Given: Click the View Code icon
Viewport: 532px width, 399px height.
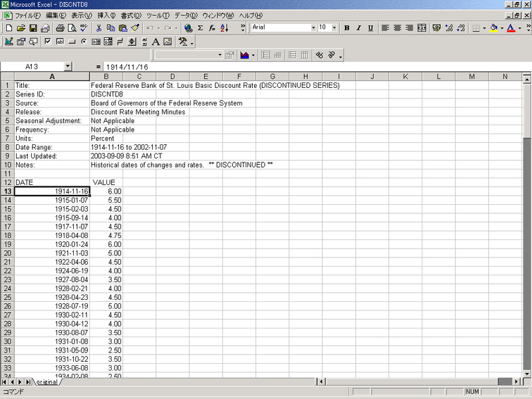Looking at the screenshot, I should pos(33,42).
